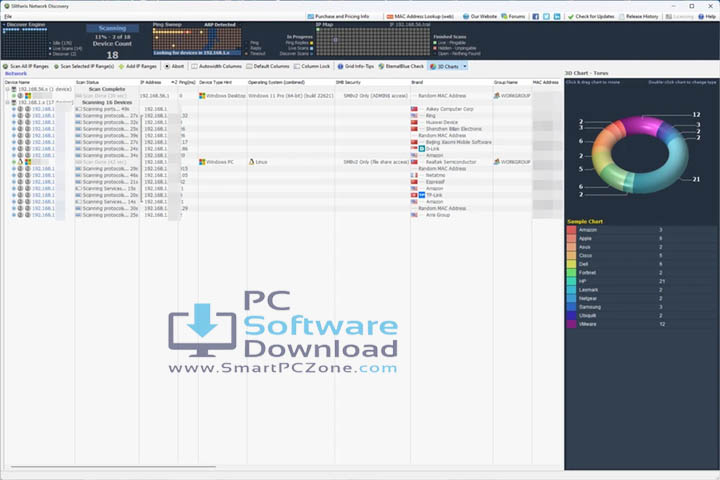The width and height of the screenshot is (720, 480).
Task: Apply Autowidth Columns
Action: coord(216,67)
